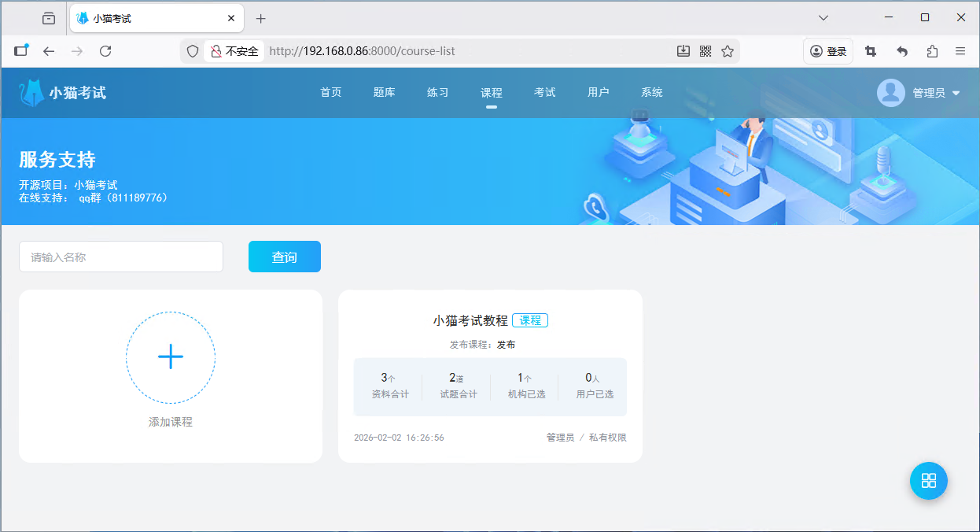Click the 2道 试题合计 statistic

tap(459, 386)
